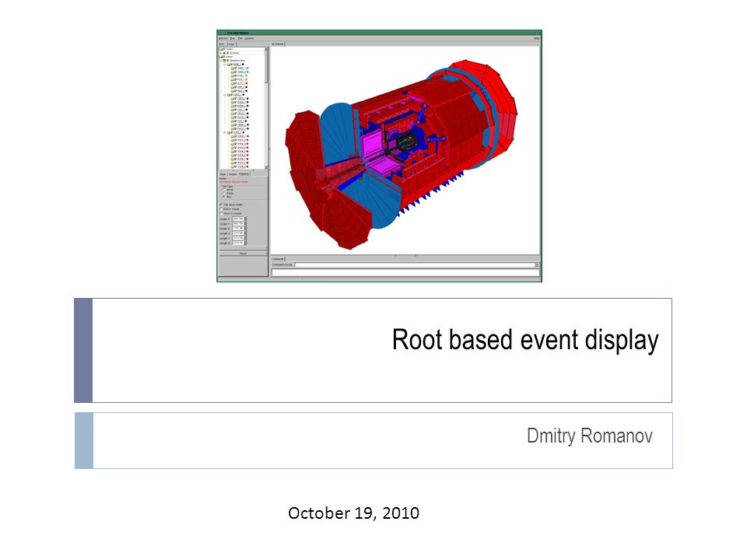Click the 'Dmitry Romanov' author text
Viewport: 747px width, 560px height.
(x=590, y=436)
